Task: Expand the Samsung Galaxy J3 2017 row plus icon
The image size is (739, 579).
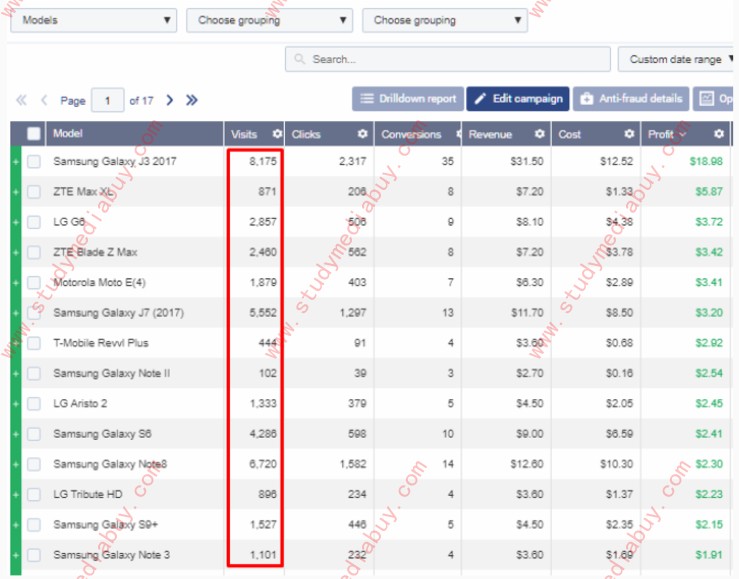Action: coord(16,162)
